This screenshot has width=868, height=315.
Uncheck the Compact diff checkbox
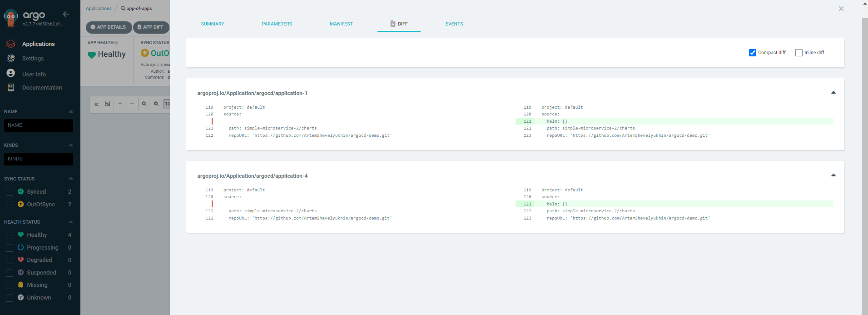point(753,53)
